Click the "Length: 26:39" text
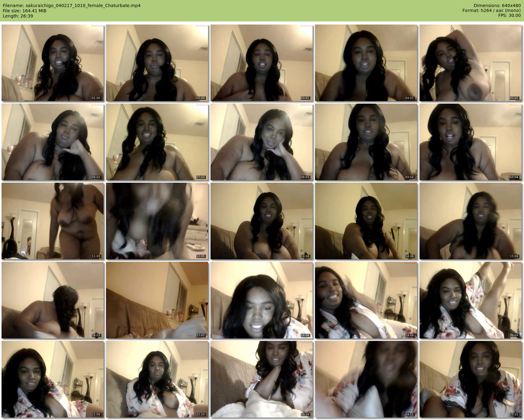 [x=18, y=16]
